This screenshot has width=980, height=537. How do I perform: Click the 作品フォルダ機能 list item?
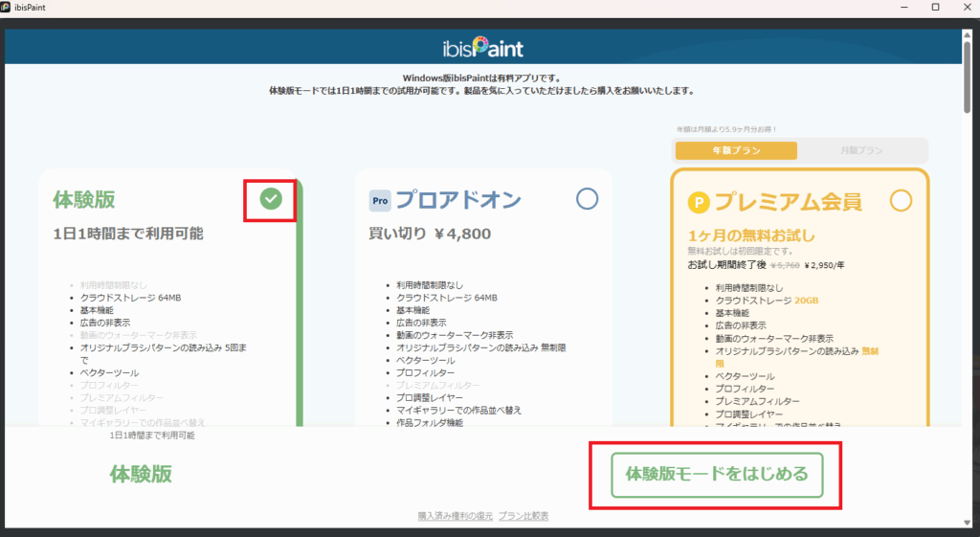coord(430,423)
